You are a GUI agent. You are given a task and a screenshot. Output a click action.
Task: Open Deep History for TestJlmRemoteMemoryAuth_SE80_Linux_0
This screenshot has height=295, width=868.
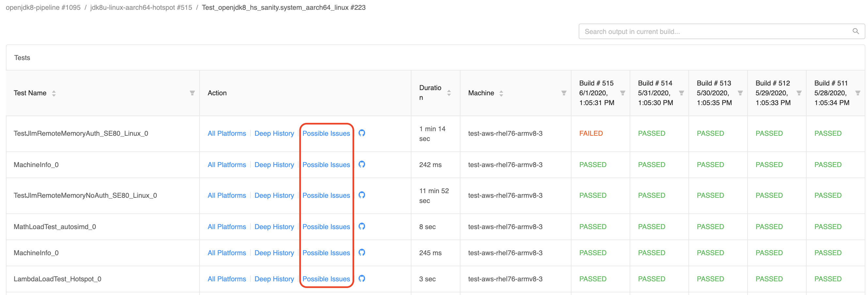click(274, 133)
